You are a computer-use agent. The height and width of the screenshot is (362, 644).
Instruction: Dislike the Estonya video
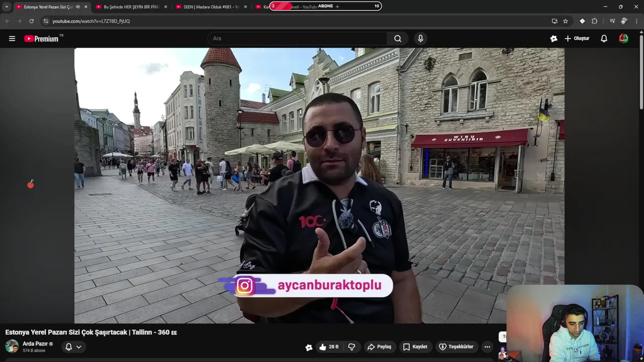352,347
